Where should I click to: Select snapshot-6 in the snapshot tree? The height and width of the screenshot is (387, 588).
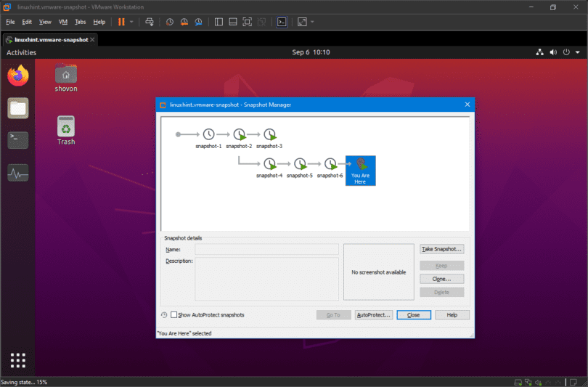[x=330, y=168]
